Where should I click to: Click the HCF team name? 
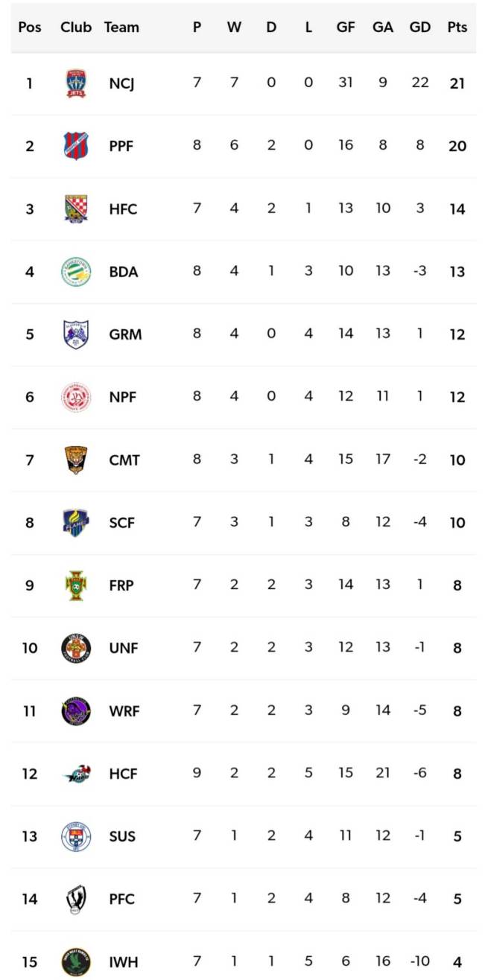click(121, 774)
